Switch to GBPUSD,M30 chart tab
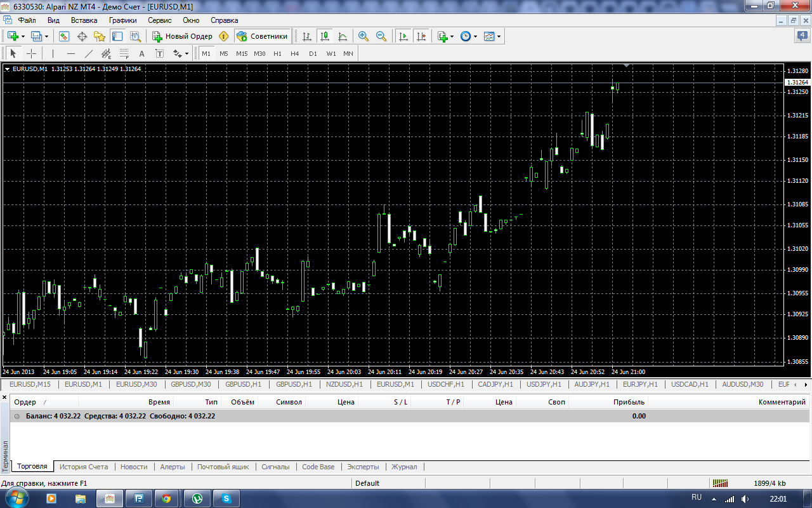Viewport: 812px width, 508px height. coord(191,384)
